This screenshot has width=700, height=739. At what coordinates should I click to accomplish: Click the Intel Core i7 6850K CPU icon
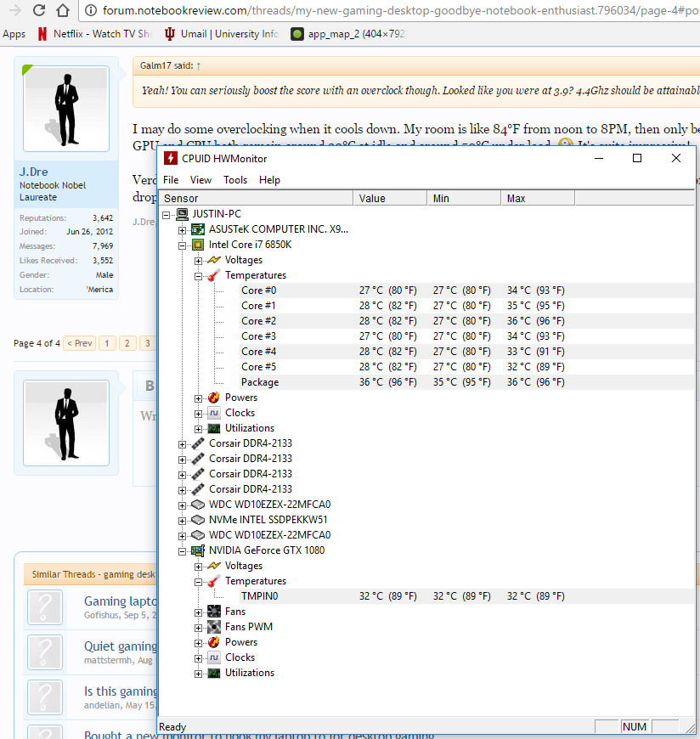[198, 245]
